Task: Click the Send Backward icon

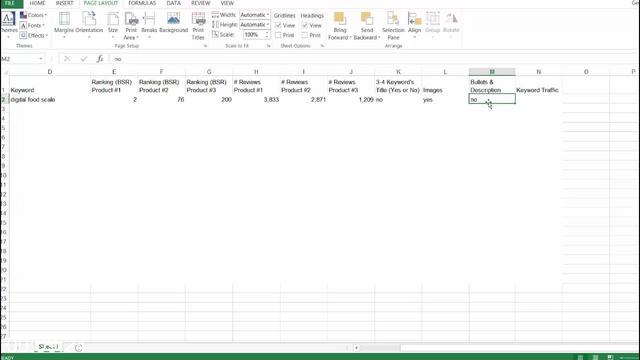Action: (x=367, y=19)
